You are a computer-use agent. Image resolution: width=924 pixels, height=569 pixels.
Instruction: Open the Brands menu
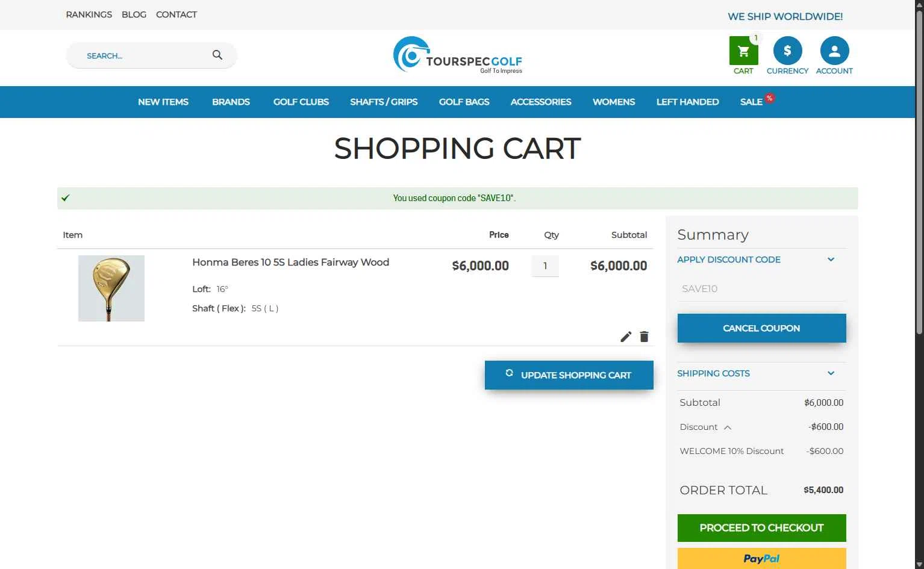pyautogui.click(x=231, y=102)
